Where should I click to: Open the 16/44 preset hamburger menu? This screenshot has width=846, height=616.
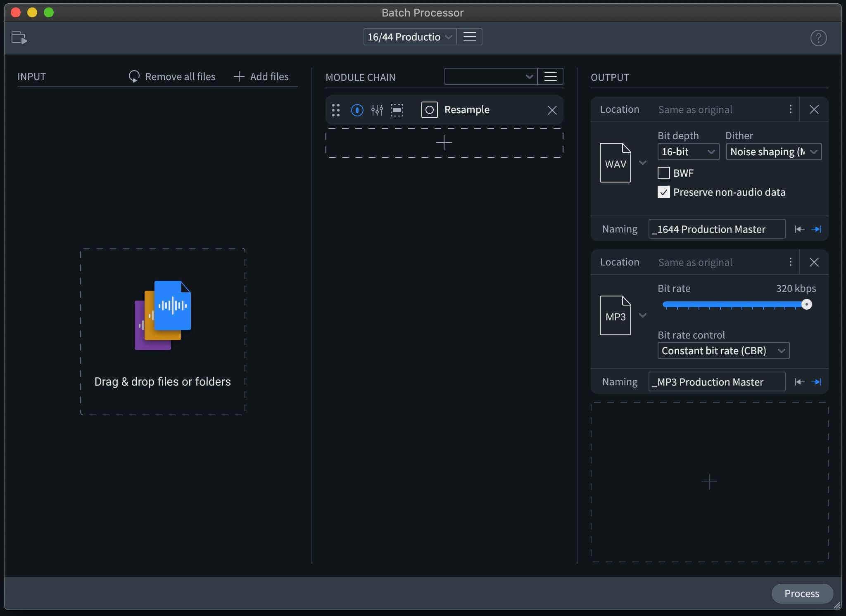pos(469,37)
